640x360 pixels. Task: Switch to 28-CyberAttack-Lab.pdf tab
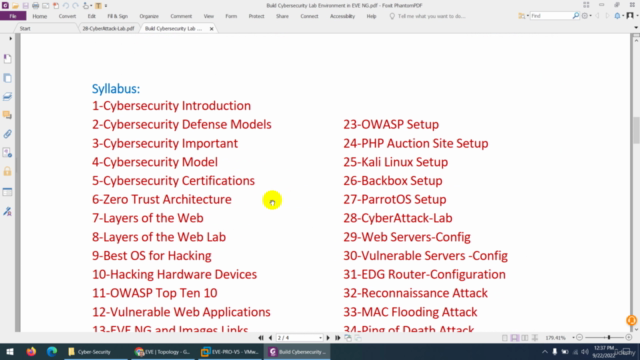click(108, 29)
